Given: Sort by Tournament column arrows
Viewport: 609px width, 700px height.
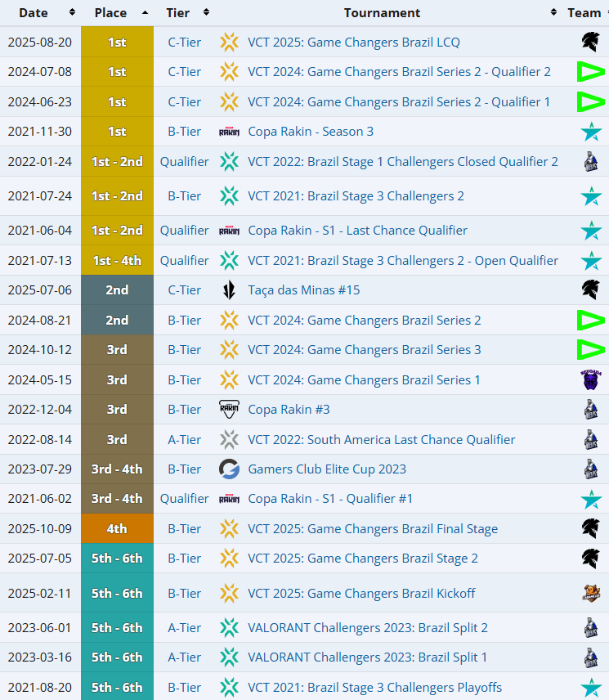Looking at the screenshot, I should tap(553, 12).
